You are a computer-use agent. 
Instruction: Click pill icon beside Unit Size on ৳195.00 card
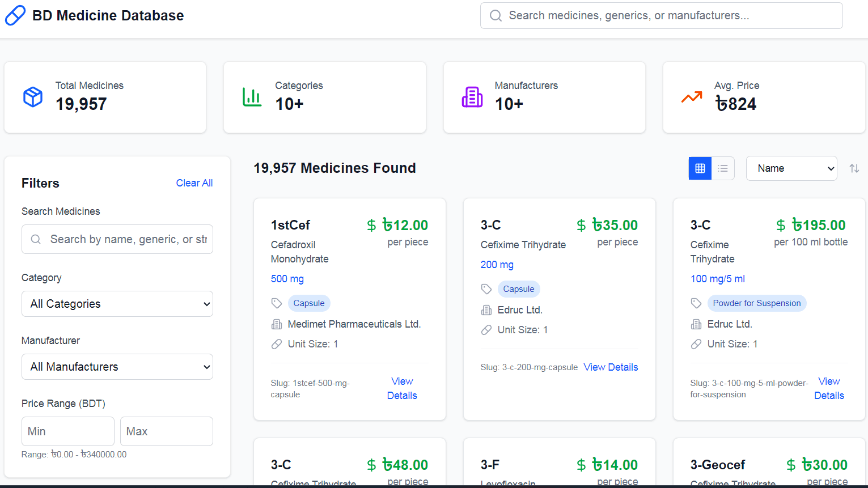[x=696, y=344]
